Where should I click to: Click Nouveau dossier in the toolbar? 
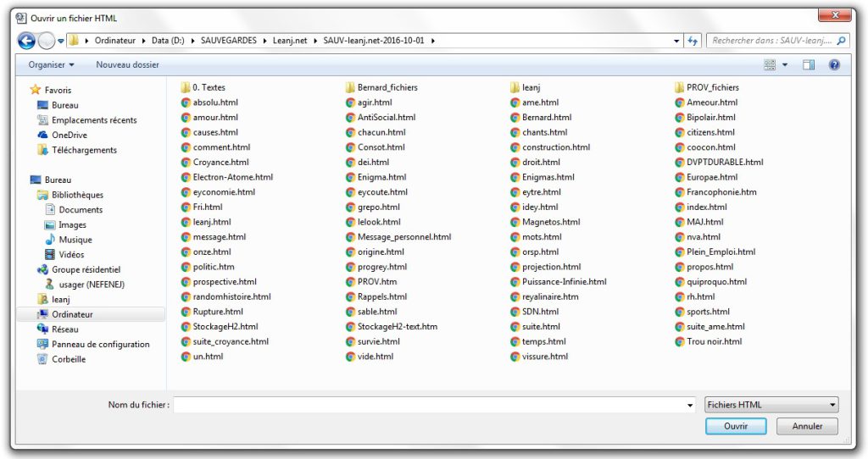click(x=127, y=65)
